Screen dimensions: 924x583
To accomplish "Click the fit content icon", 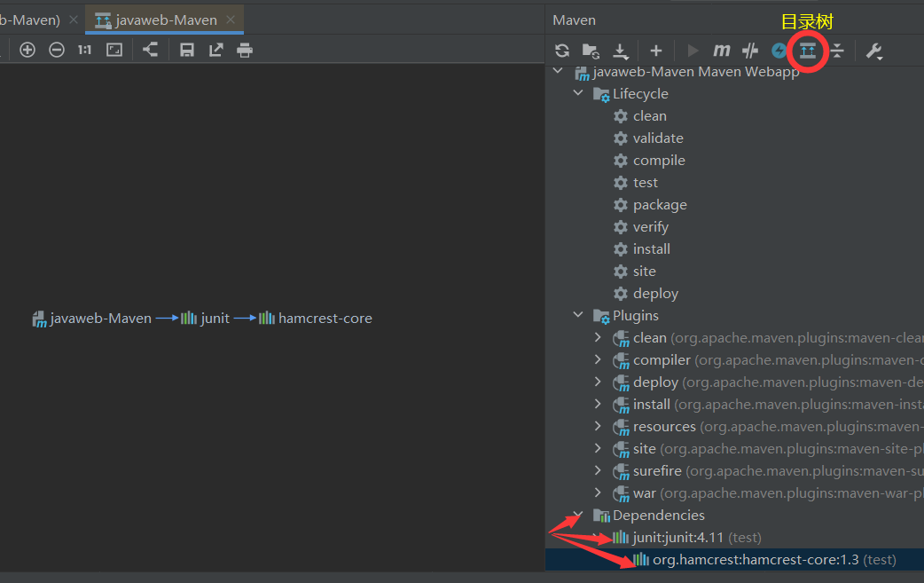I will [114, 50].
